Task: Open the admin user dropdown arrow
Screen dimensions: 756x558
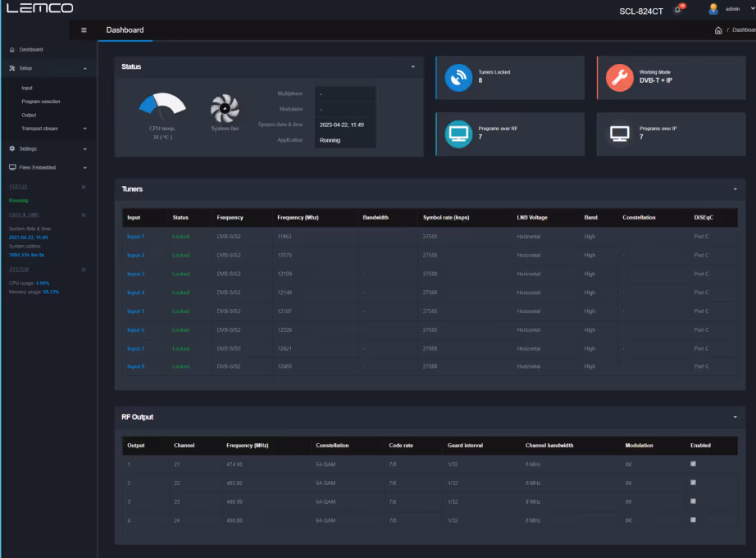Action: (x=752, y=9)
